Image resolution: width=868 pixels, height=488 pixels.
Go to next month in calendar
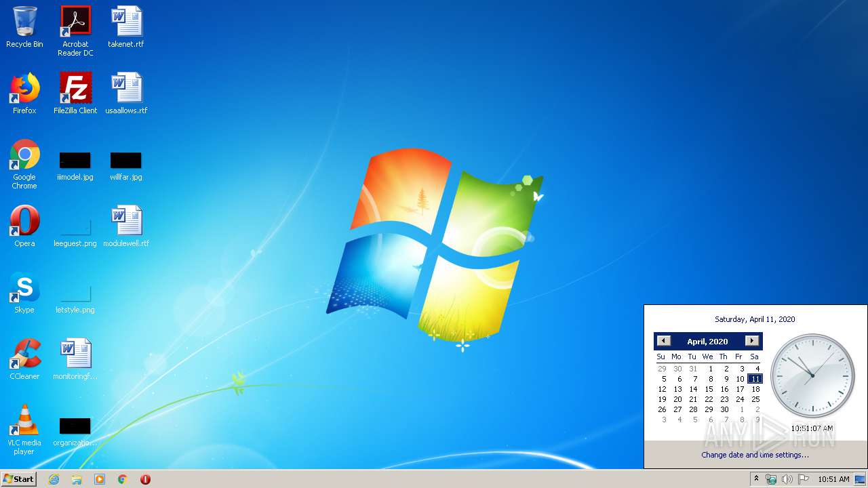click(x=751, y=341)
